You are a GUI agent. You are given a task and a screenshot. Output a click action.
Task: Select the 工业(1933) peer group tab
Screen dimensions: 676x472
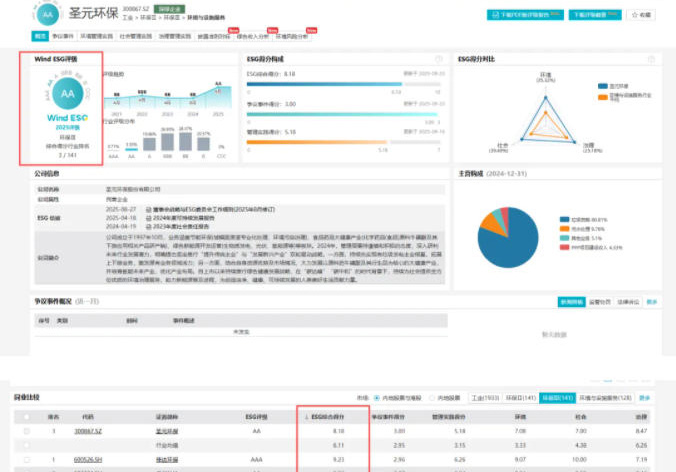pos(485,398)
